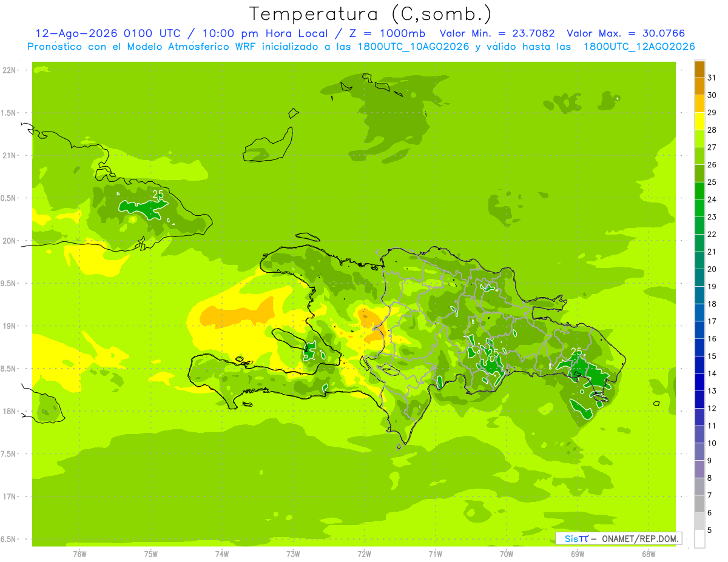Click the '21N' latitude axis label
The image size is (728, 562).
click(10, 155)
